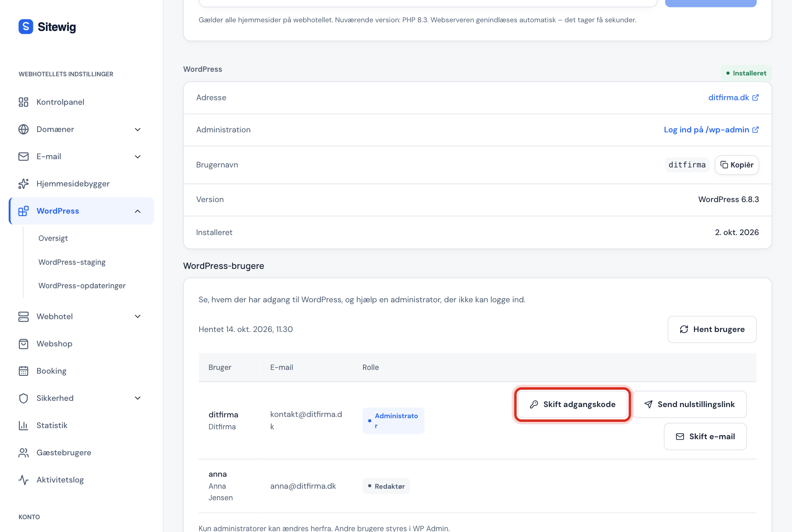792x532 pixels.
Task: Open WordPress-opdateringer submenu item
Action: (x=82, y=285)
